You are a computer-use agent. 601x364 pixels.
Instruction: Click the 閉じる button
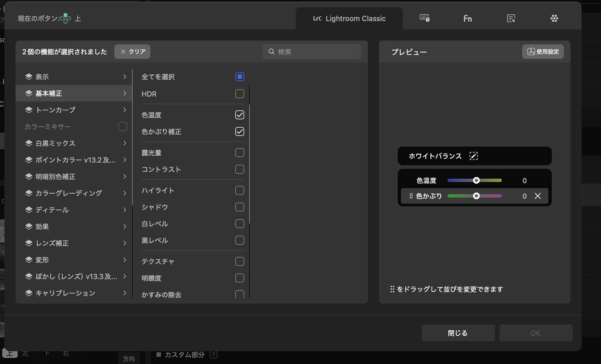pyautogui.click(x=458, y=333)
